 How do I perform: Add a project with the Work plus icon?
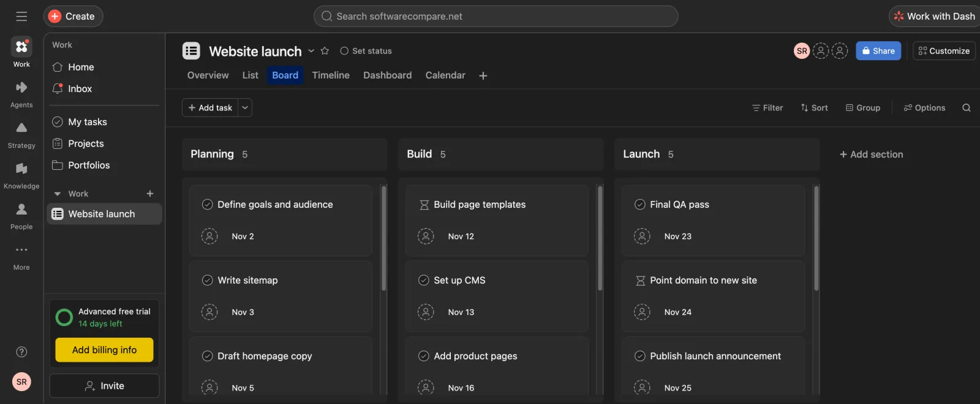point(150,194)
